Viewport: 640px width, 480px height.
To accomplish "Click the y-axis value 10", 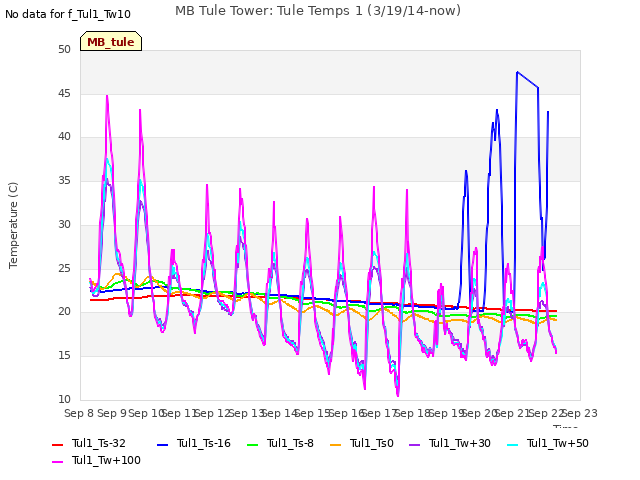I will click(x=64, y=399).
